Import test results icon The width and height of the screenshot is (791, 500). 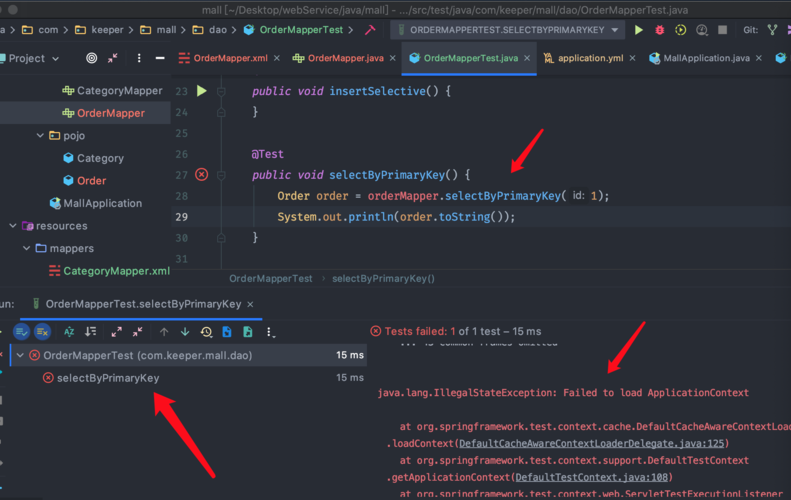point(227,331)
